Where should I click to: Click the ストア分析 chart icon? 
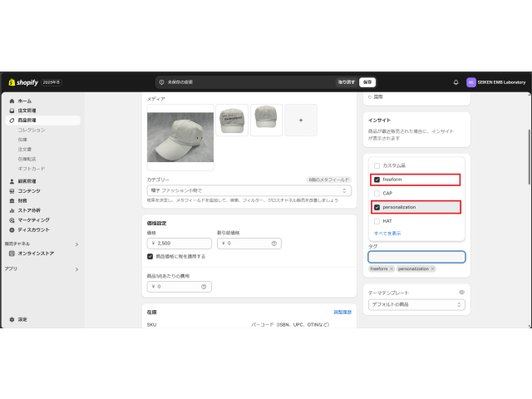[x=12, y=210]
